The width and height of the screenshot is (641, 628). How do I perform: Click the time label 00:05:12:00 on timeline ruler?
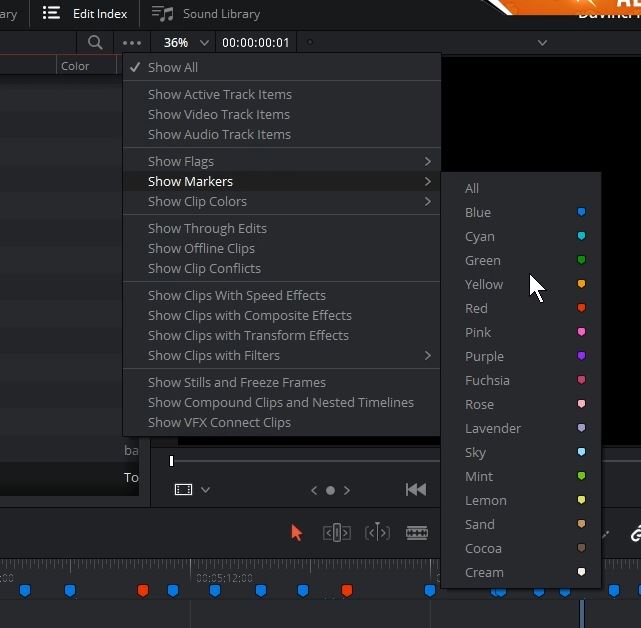224,578
